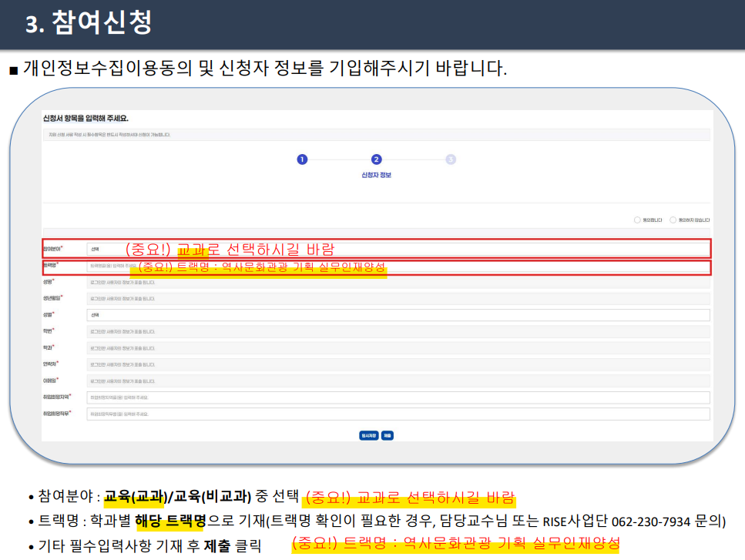Click the bold text 교육(교과)/교육(비교과)
This screenshot has width=745, height=560.
pyautogui.click(x=177, y=497)
